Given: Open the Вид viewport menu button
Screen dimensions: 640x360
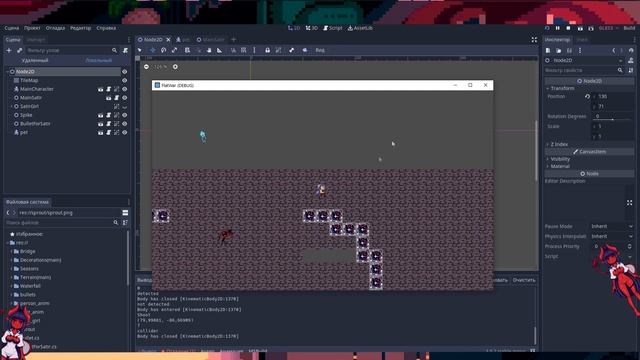Looking at the screenshot, I should (320, 50).
